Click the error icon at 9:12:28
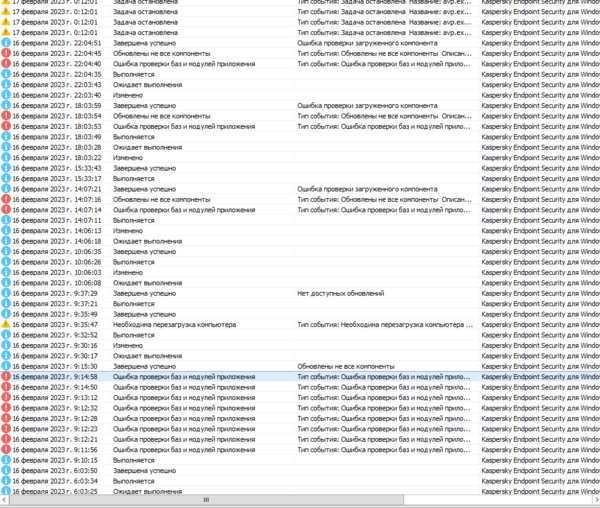This screenshot has width=600, height=508. click(6, 418)
